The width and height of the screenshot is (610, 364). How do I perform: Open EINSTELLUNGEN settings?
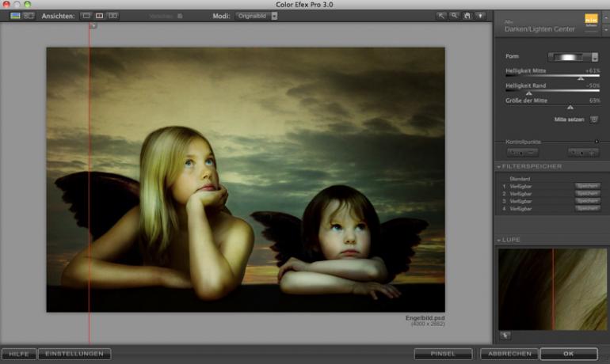[74, 354]
